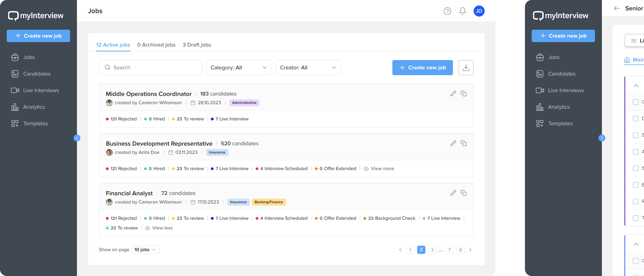Image resolution: width=644 pixels, height=276 pixels.
Task: Switch to the 0 Archived jobs tab
Action: (x=156, y=45)
